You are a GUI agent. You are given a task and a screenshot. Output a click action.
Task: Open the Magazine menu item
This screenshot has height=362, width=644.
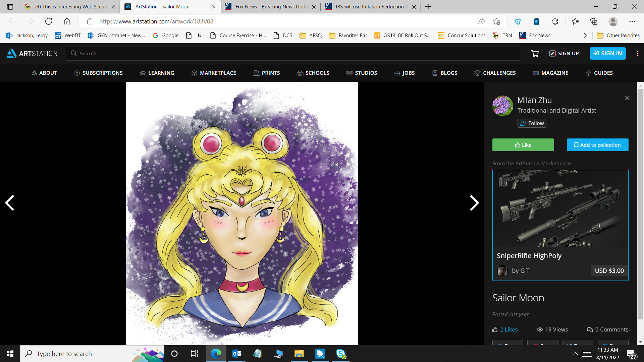tap(551, 73)
